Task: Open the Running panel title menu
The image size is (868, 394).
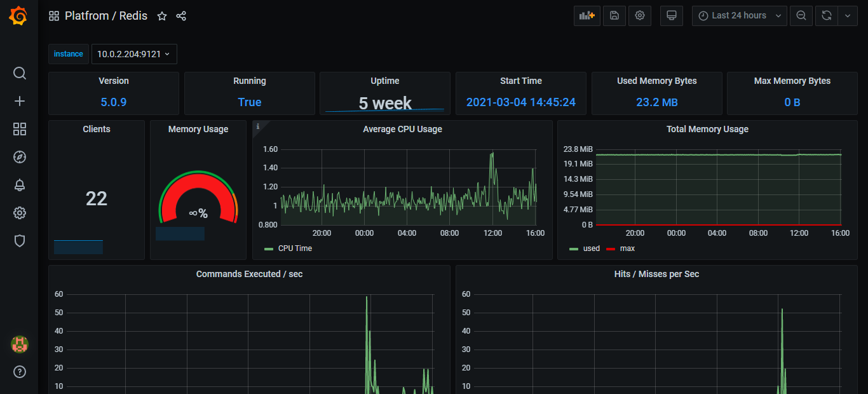Action: 250,81
